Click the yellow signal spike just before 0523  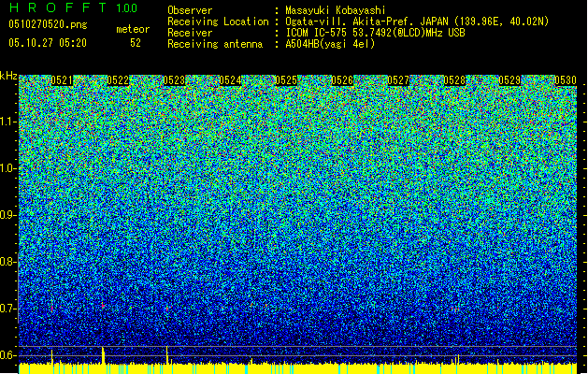(167, 355)
